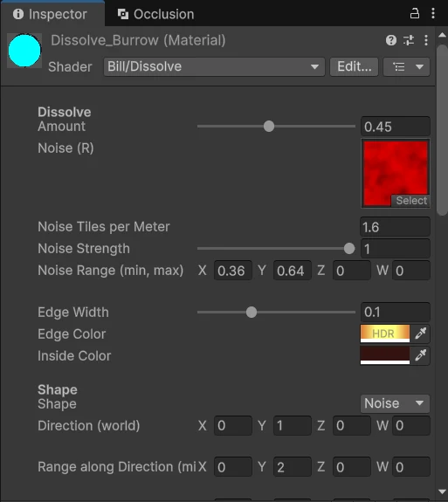Click Direction (world) X field
This screenshot has height=502, width=448.
[233, 425]
